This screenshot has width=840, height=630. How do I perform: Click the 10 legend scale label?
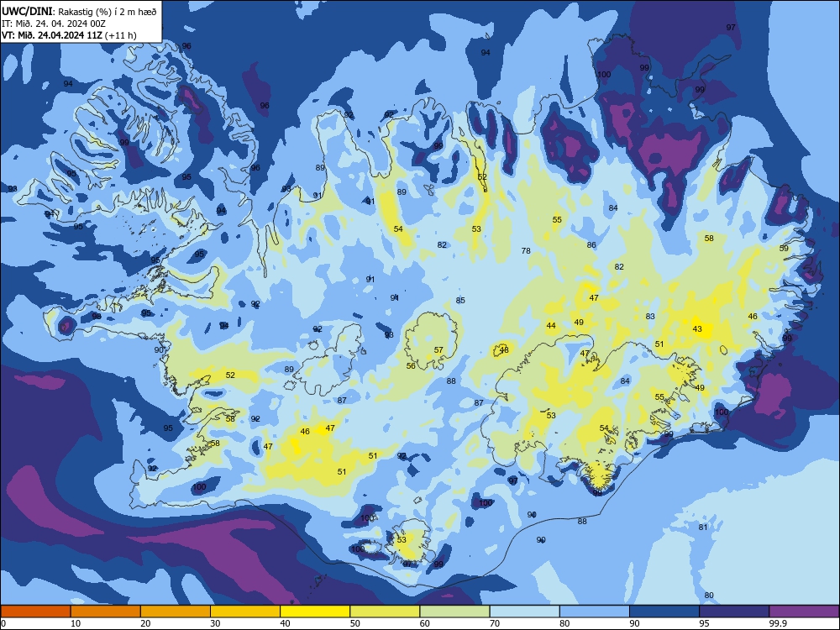coord(76,623)
